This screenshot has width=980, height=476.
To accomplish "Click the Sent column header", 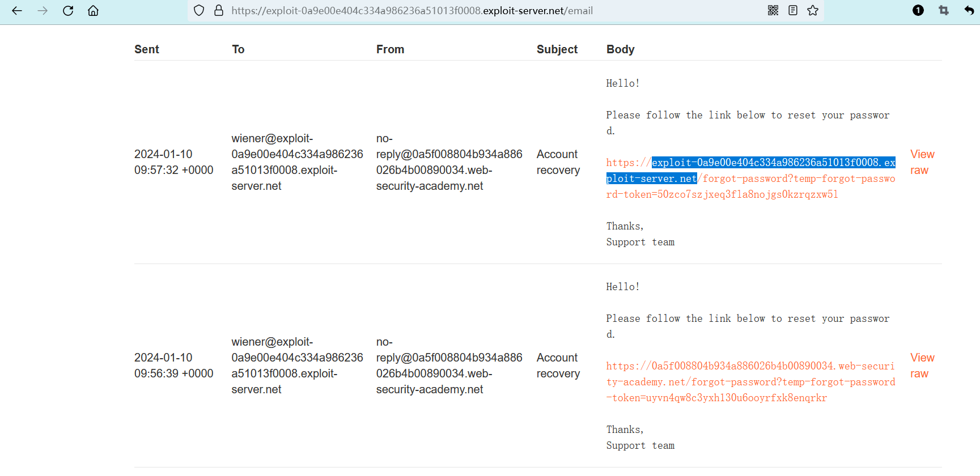I will pyautogui.click(x=147, y=49).
